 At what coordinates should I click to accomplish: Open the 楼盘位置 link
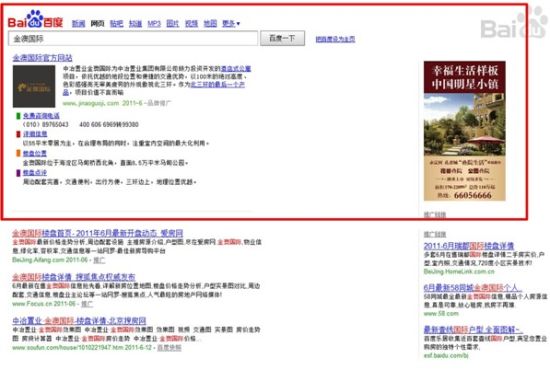(x=35, y=153)
